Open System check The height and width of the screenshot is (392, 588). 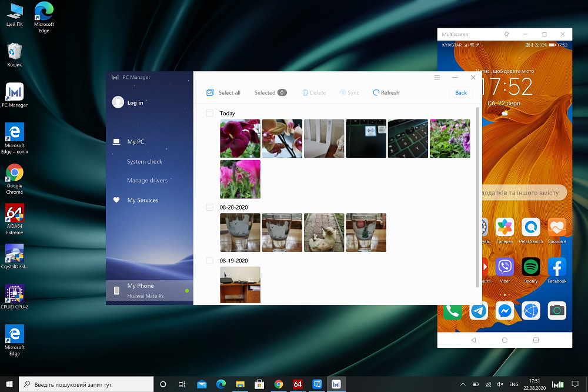(145, 161)
